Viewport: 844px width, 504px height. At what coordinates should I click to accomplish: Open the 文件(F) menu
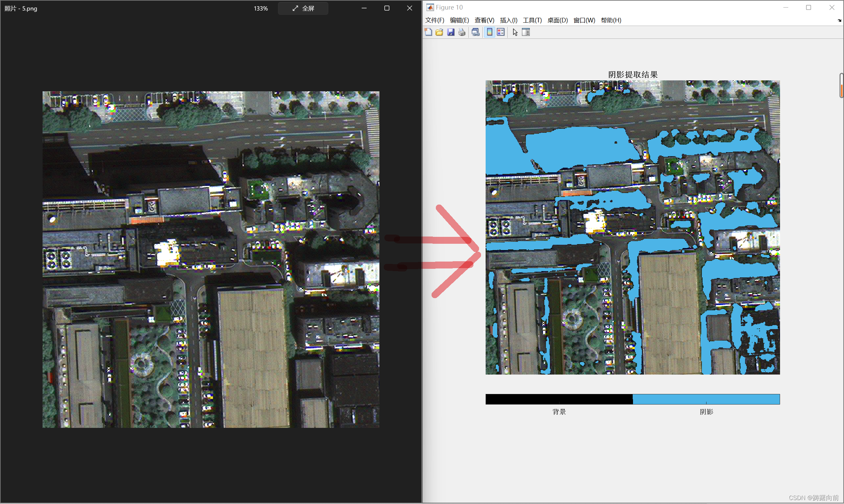[x=435, y=20]
